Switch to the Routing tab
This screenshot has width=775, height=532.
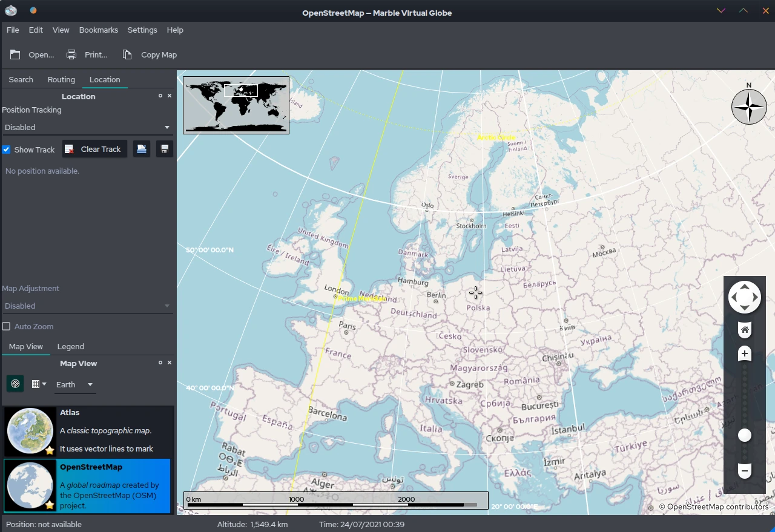point(61,79)
